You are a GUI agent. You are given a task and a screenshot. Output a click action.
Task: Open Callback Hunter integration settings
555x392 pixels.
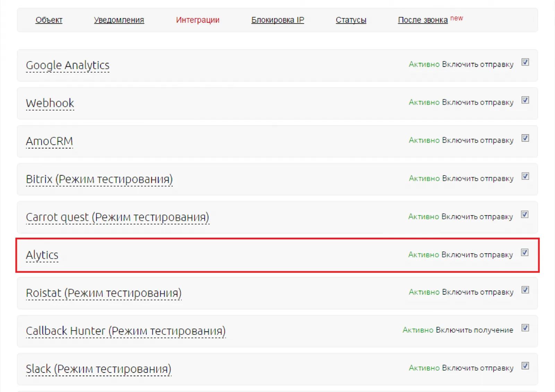pyautogui.click(x=126, y=331)
